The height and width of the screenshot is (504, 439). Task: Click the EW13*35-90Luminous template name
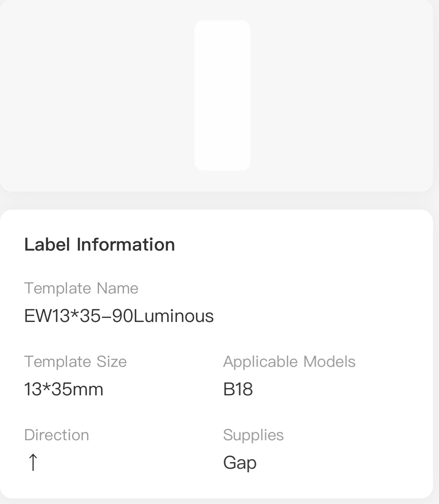[x=119, y=316]
